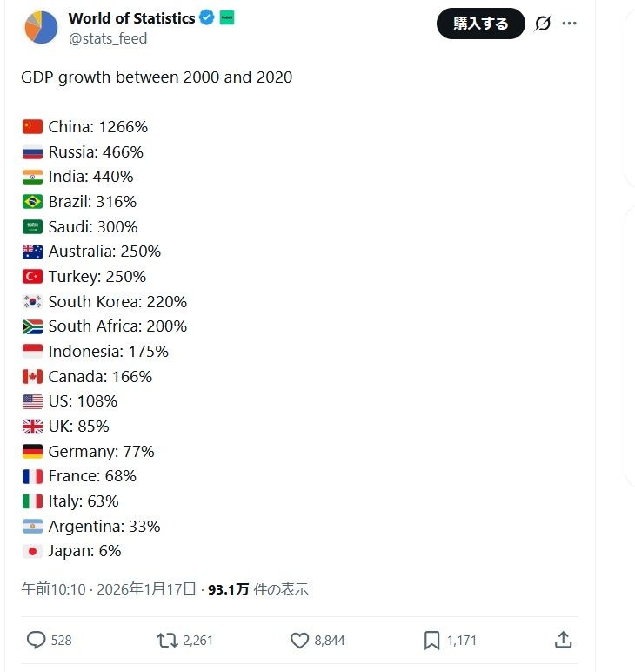Screen dimensions: 635x672
Task: Open the @stats_feed handle link
Action: (x=108, y=38)
